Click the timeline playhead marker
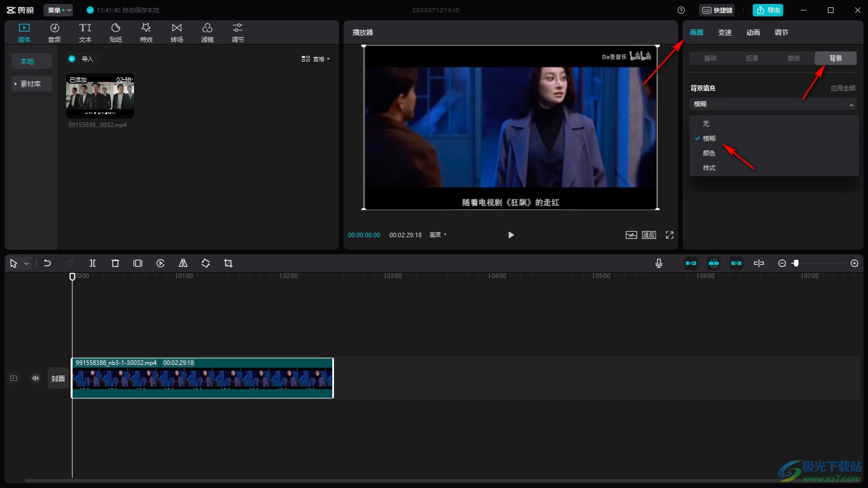Screen dimensions: 868x488 click(x=72, y=276)
